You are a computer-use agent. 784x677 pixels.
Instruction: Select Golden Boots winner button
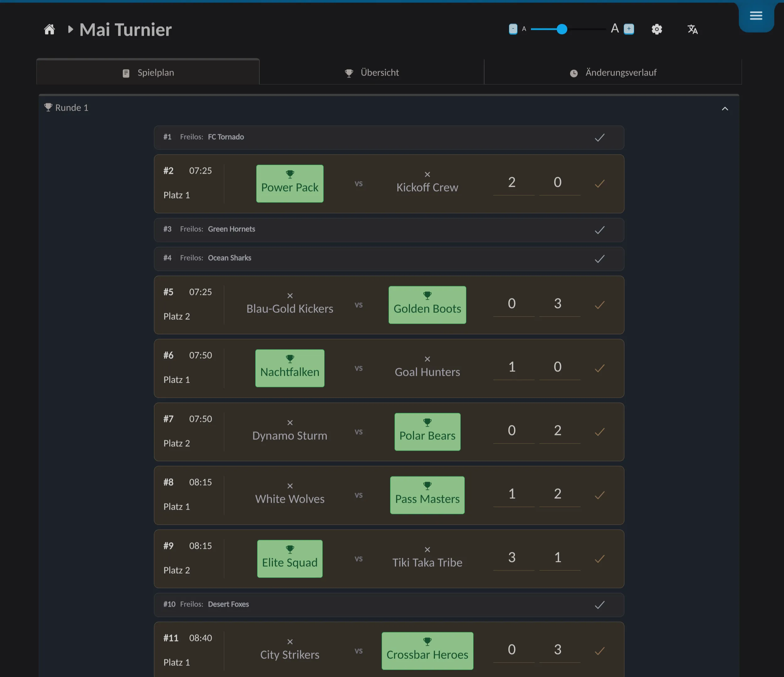[427, 305]
